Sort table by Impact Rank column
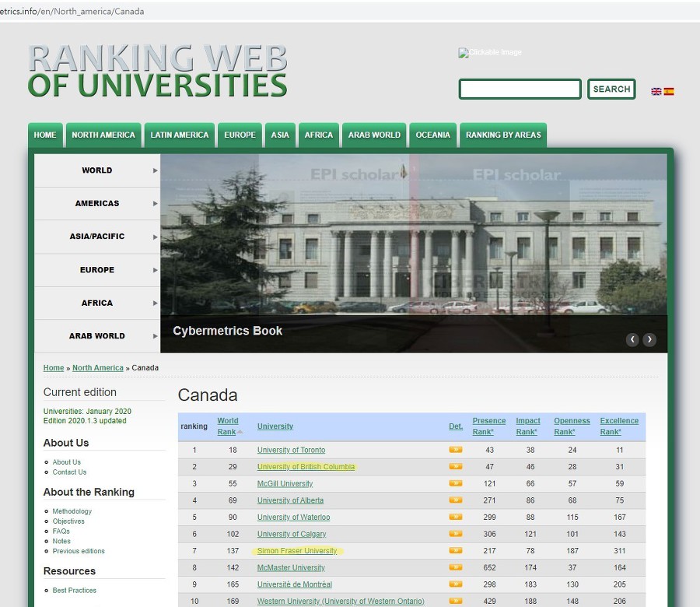Viewport: 700px width, 607px height. coord(528,426)
